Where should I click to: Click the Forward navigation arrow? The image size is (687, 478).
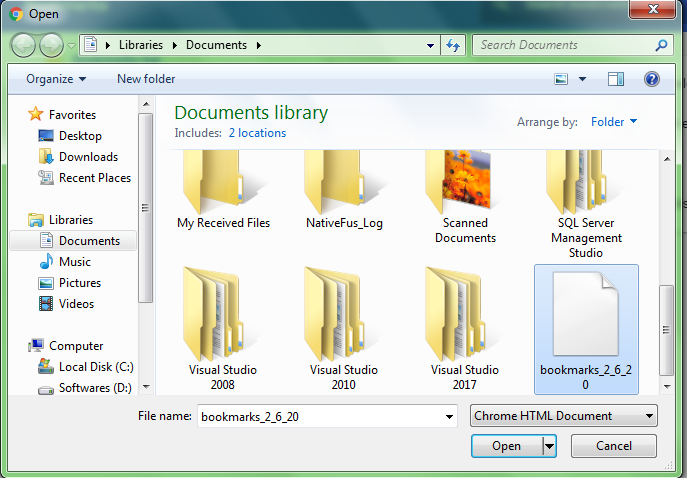pos(51,45)
